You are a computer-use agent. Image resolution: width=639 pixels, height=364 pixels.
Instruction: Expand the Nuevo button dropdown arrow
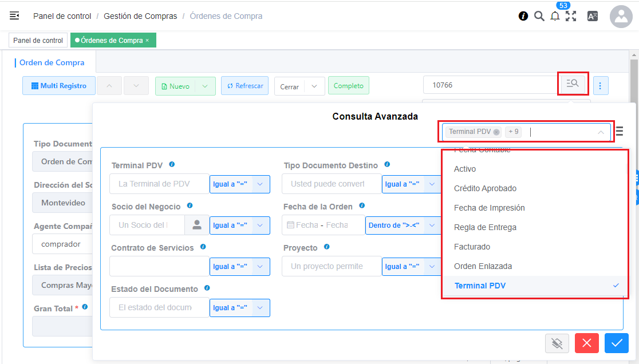click(206, 86)
